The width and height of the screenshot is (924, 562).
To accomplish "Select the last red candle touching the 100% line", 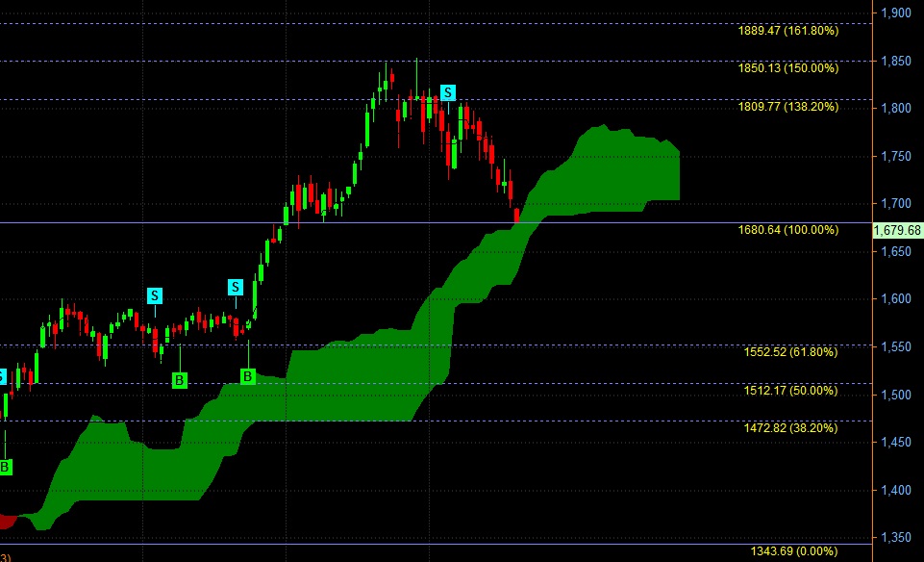I will [516, 216].
